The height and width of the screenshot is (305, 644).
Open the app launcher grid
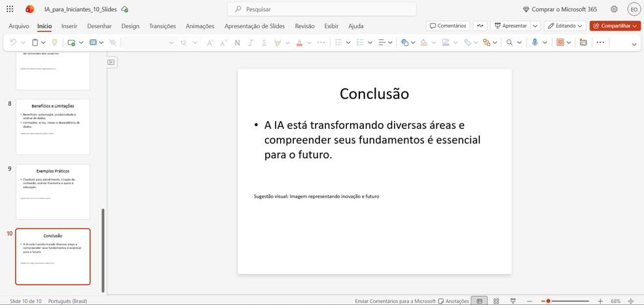pos(10,9)
